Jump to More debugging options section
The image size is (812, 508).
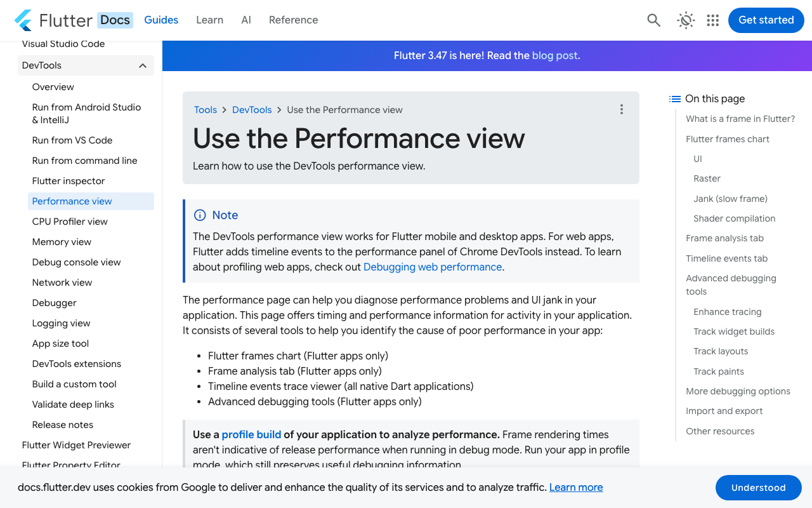[738, 391]
